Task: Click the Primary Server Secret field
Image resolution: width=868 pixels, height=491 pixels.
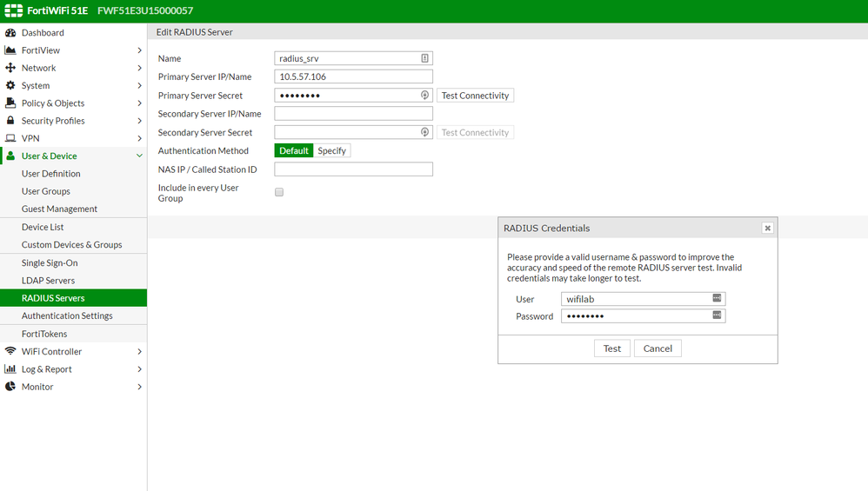Action: (x=353, y=95)
